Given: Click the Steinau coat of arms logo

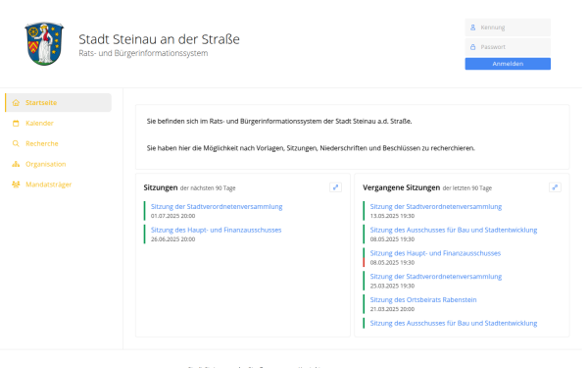Looking at the screenshot, I should 44,43.
